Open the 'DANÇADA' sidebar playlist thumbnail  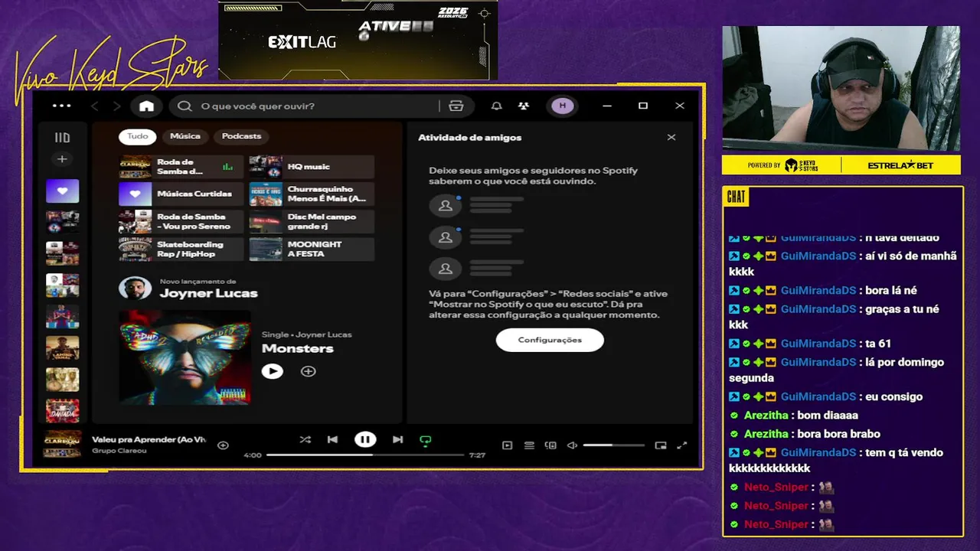click(x=62, y=410)
